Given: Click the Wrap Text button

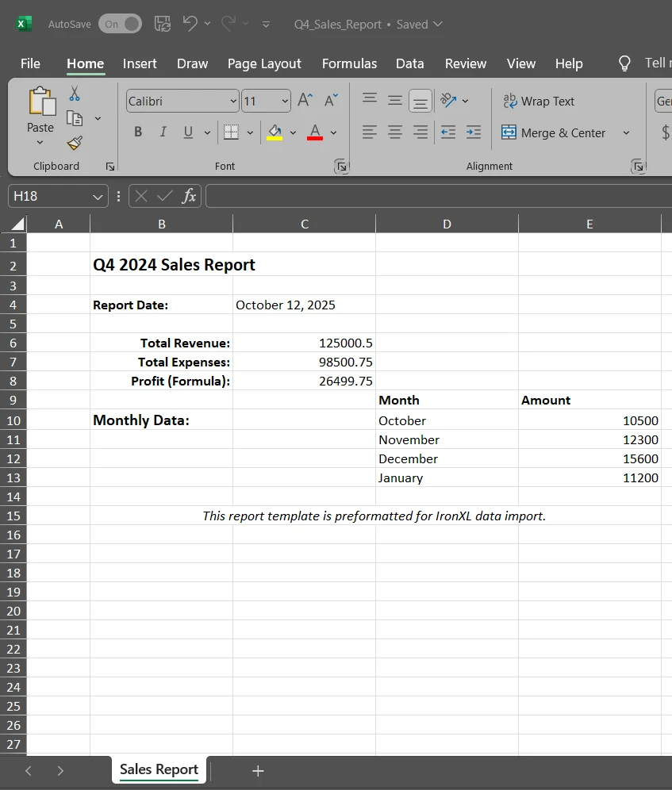Looking at the screenshot, I should pyautogui.click(x=539, y=101).
